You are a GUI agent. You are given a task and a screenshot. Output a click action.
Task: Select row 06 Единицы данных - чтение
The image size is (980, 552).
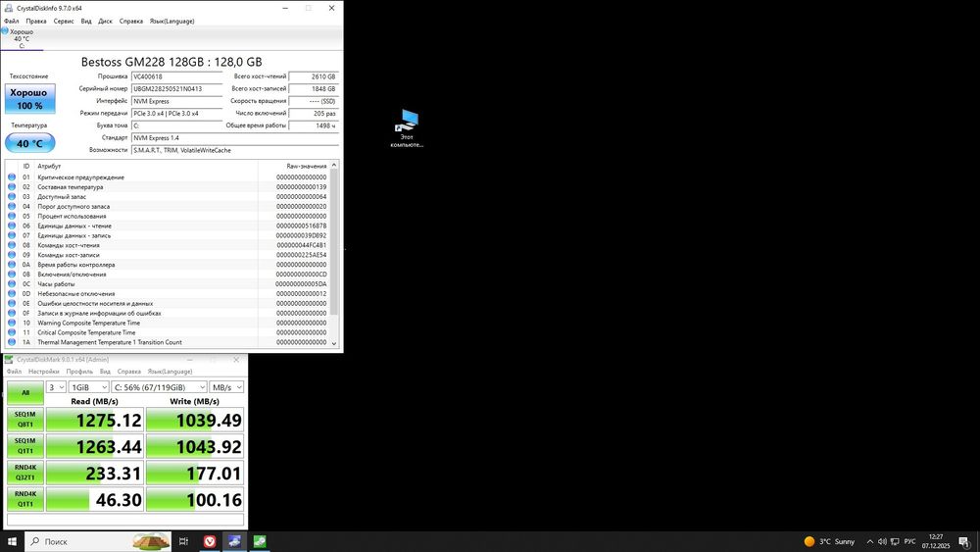(168, 226)
